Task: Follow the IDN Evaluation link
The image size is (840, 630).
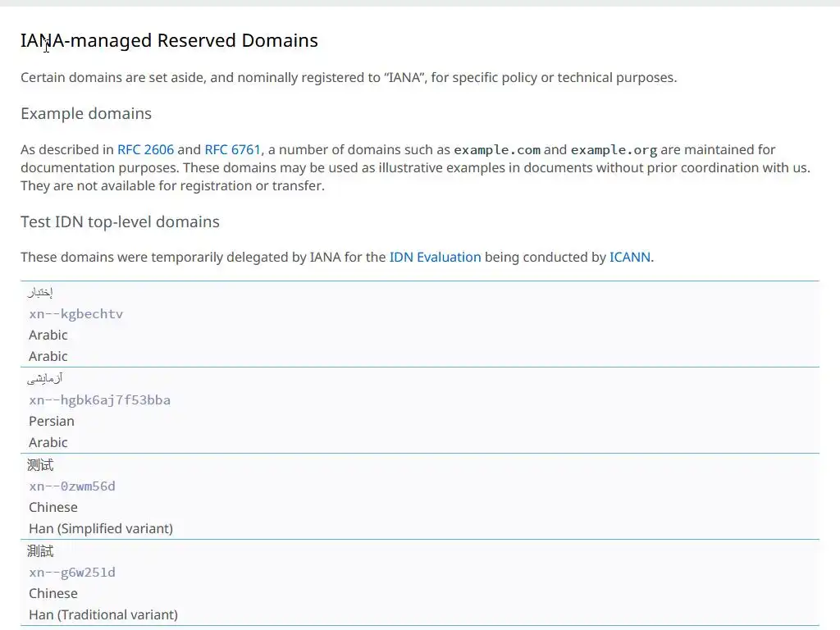Action: click(435, 257)
